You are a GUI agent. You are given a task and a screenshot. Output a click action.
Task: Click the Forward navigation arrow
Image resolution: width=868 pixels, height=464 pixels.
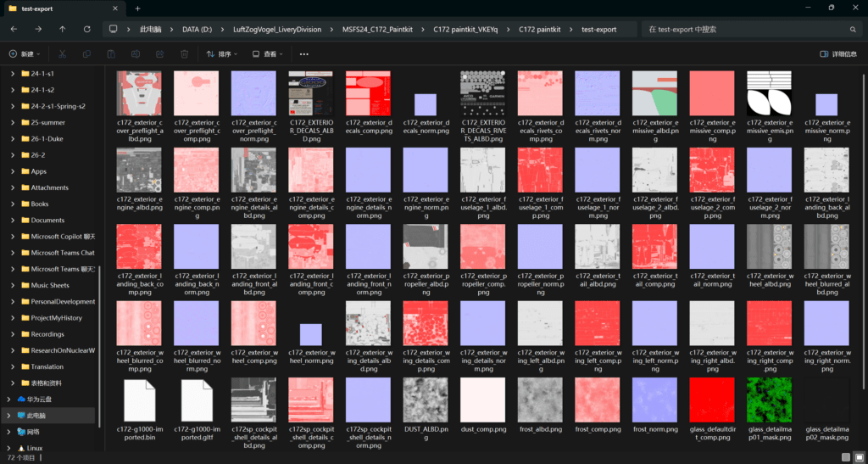pos(38,29)
